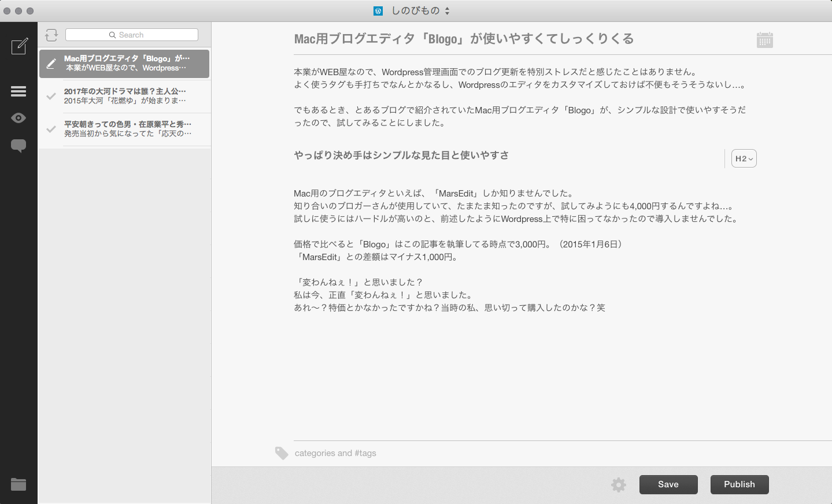Viewport: 832px width, 504px height.
Task: Click the checkmark beside the 2017年の大河ドラマ post
Action: pos(51,96)
